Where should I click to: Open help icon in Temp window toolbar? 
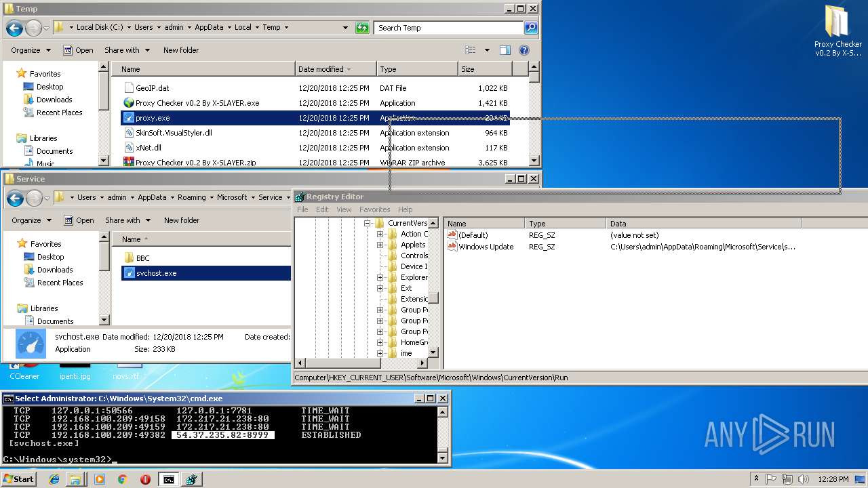pyautogui.click(x=524, y=50)
